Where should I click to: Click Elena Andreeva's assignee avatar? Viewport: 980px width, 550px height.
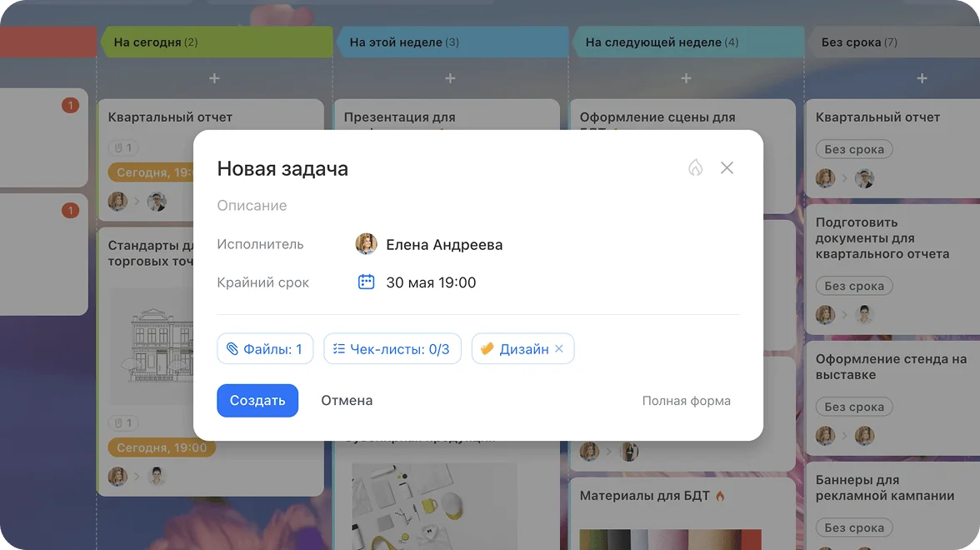[366, 244]
